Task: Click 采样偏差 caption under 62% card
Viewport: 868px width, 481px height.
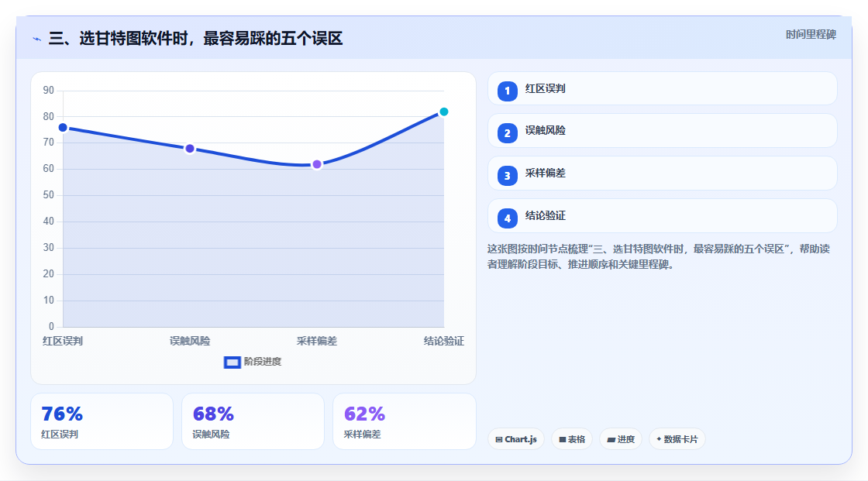Action: (362, 435)
